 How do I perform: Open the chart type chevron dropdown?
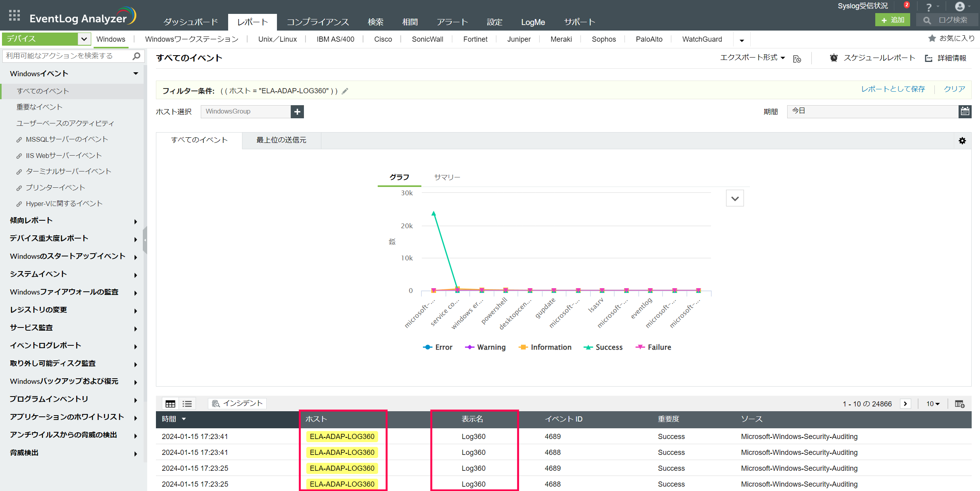[735, 198]
